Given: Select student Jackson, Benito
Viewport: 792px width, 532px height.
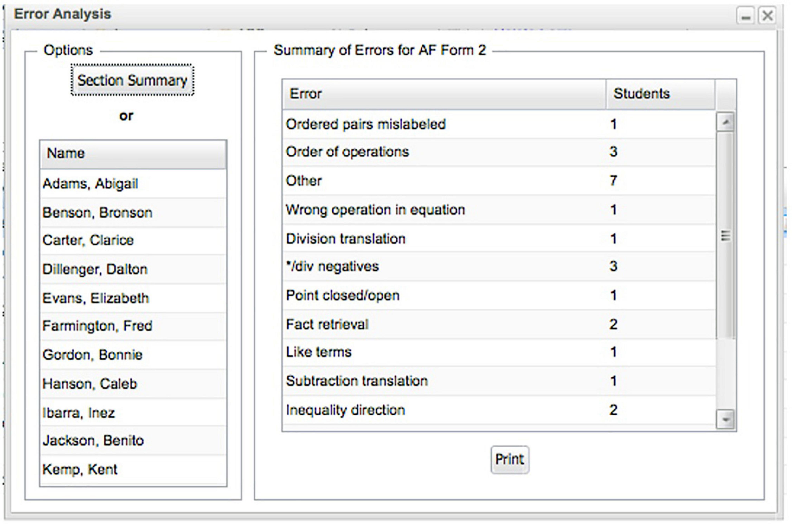Looking at the screenshot, I should pos(133,440).
